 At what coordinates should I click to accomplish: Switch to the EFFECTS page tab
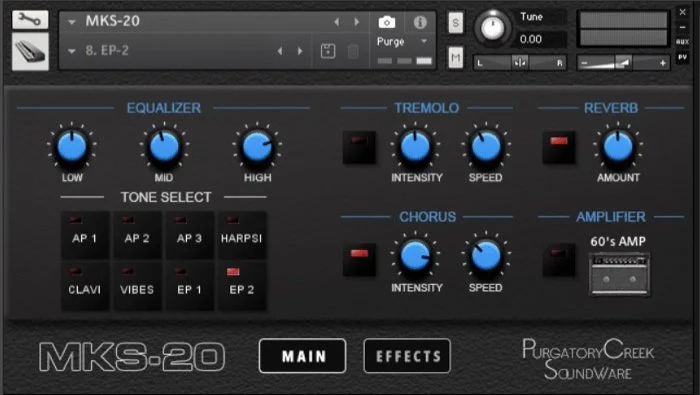pos(407,356)
